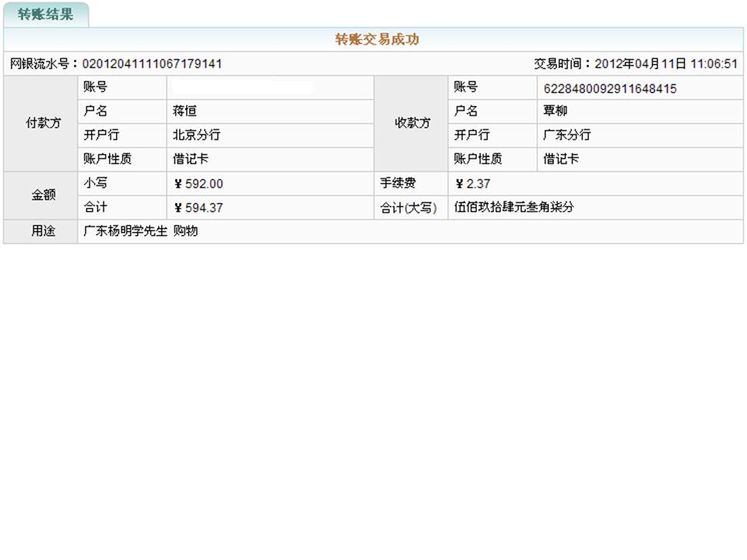Image resolution: width=747 pixels, height=560 pixels.
Task: Click the 手续费 value ¥2.37
Action: tap(472, 184)
